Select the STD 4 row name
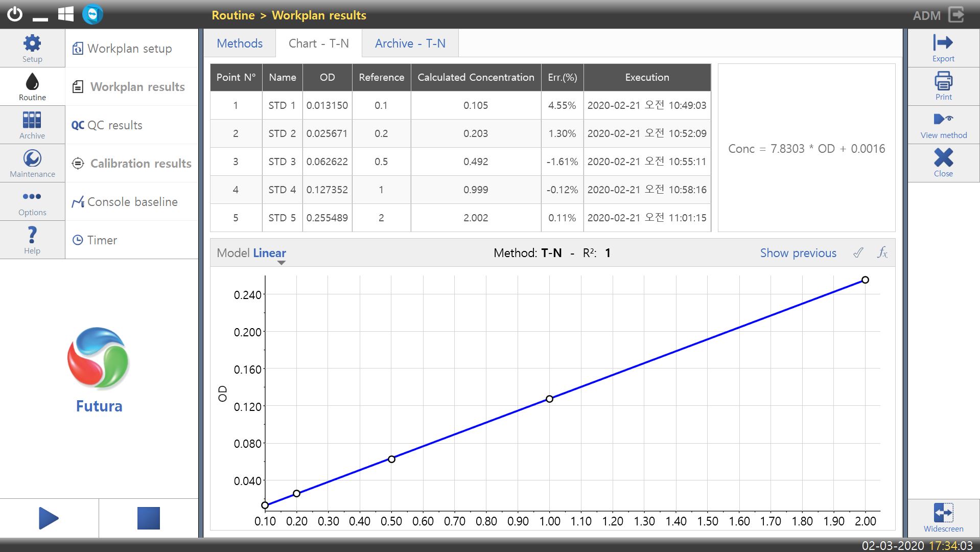 (282, 190)
